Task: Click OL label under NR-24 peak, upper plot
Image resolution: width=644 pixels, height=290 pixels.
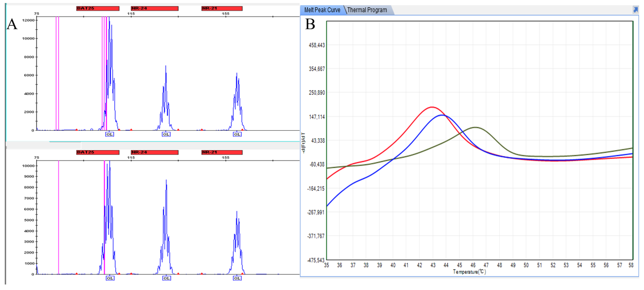Action: tap(166, 134)
